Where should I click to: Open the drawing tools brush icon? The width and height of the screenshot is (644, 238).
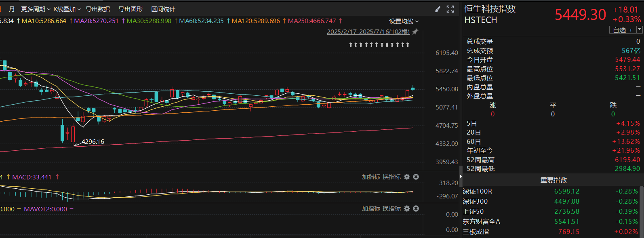pyautogui.click(x=438, y=9)
